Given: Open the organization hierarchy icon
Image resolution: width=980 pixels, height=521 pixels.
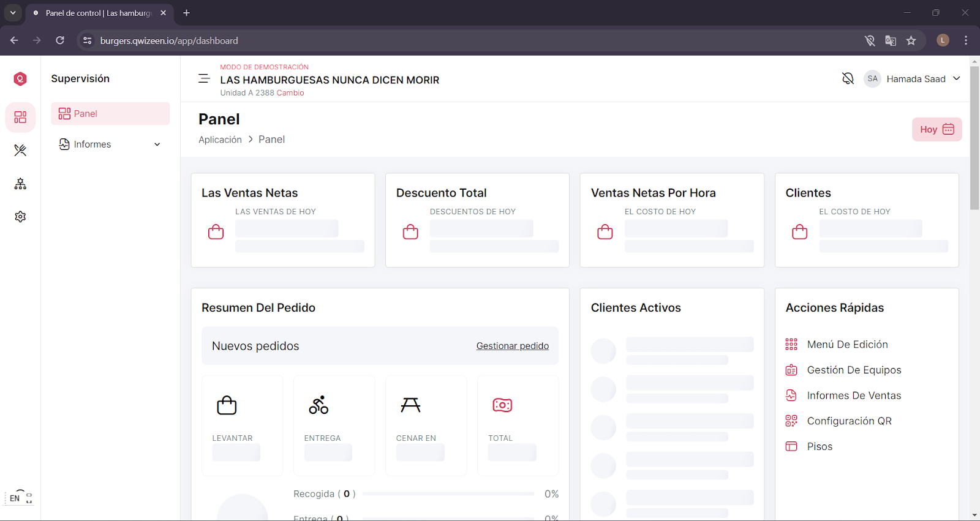Looking at the screenshot, I should pos(20,184).
